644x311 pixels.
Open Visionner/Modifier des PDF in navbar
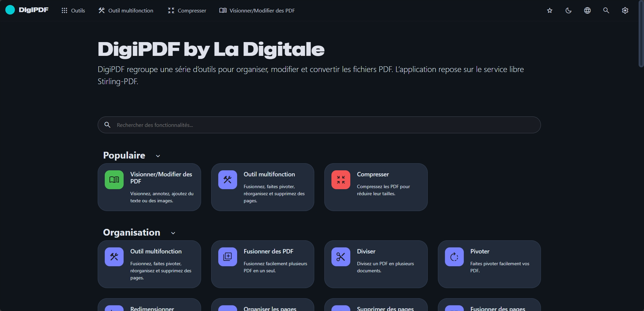pyautogui.click(x=257, y=10)
